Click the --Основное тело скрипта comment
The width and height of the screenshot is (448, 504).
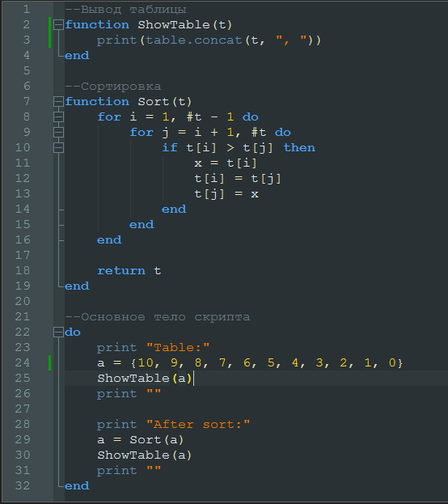tap(158, 317)
